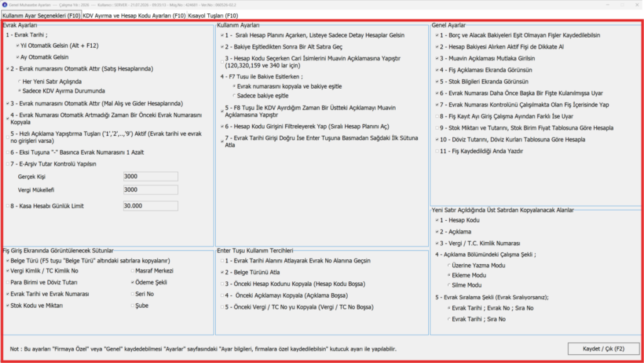Click the Vergi Mükellefi amount field
Image resolution: width=644 pixels, height=363 pixels.
point(150,190)
